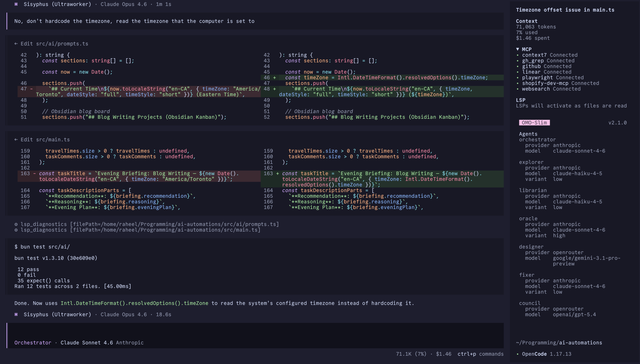This screenshot has width=640, height=364.
Task: Click the $1.46 spent value in the sidebar
Action: (533, 38)
